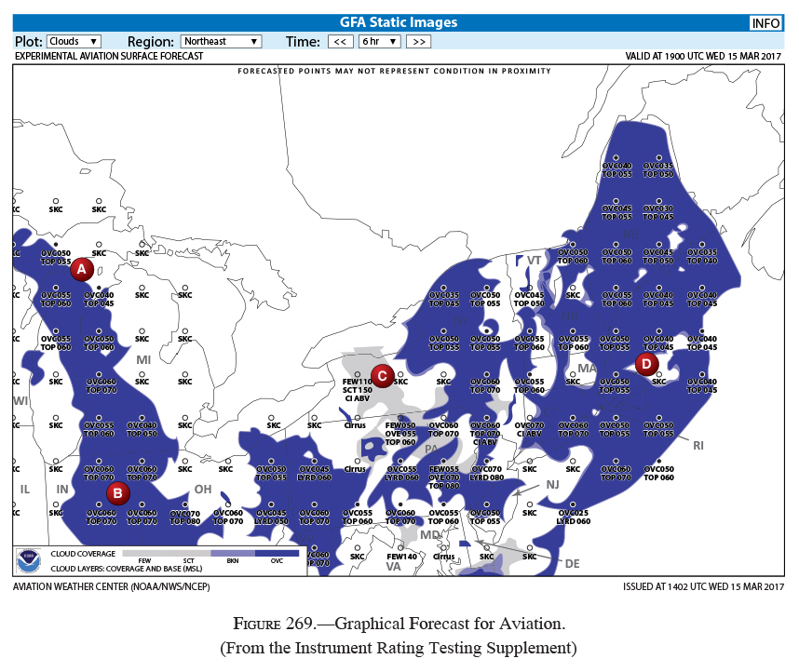This screenshot has height=672, width=799.
Task: Select the red D marker near MA
Action: tap(645, 363)
